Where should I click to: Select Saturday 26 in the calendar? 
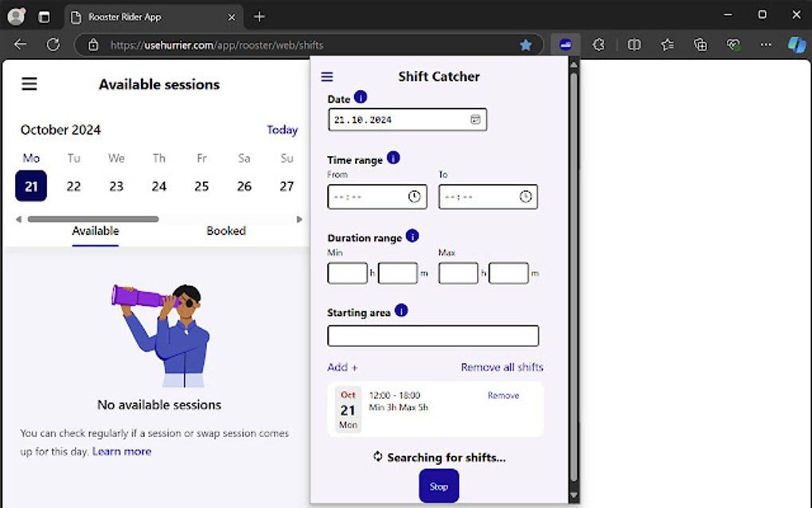(244, 186)
